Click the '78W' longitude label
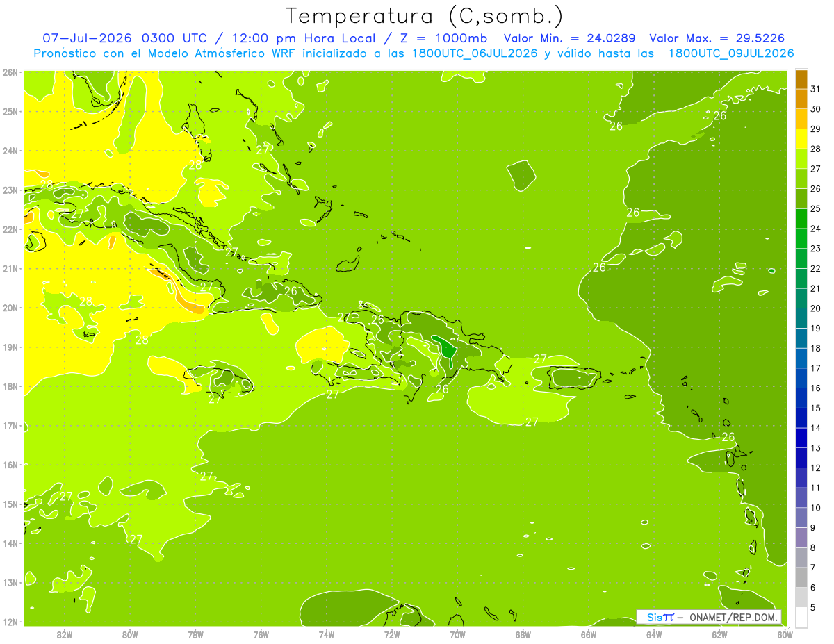The width and height of the screenshot is (834, 644). (x=195, y=634)
